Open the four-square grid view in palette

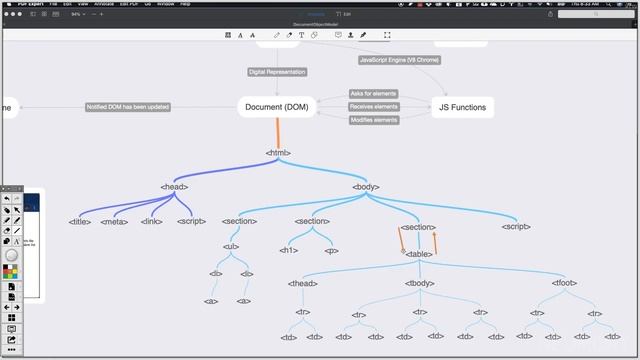click(11, 318)
